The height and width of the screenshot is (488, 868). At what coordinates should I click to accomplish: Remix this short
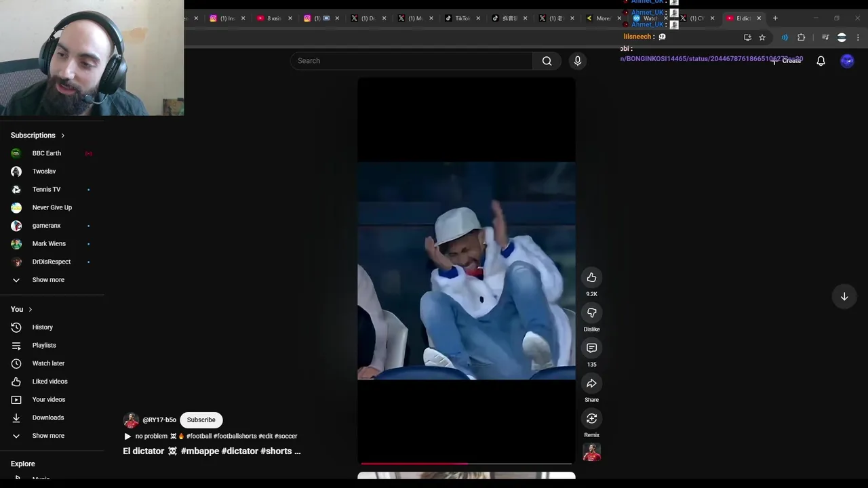591,418
